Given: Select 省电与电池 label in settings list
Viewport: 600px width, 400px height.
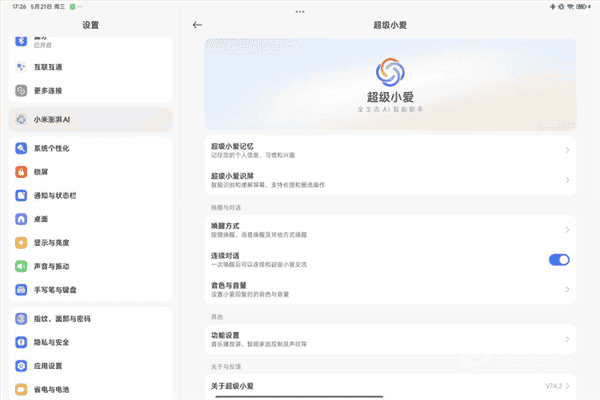Looking at the screenshot, I should pos(52,389).
